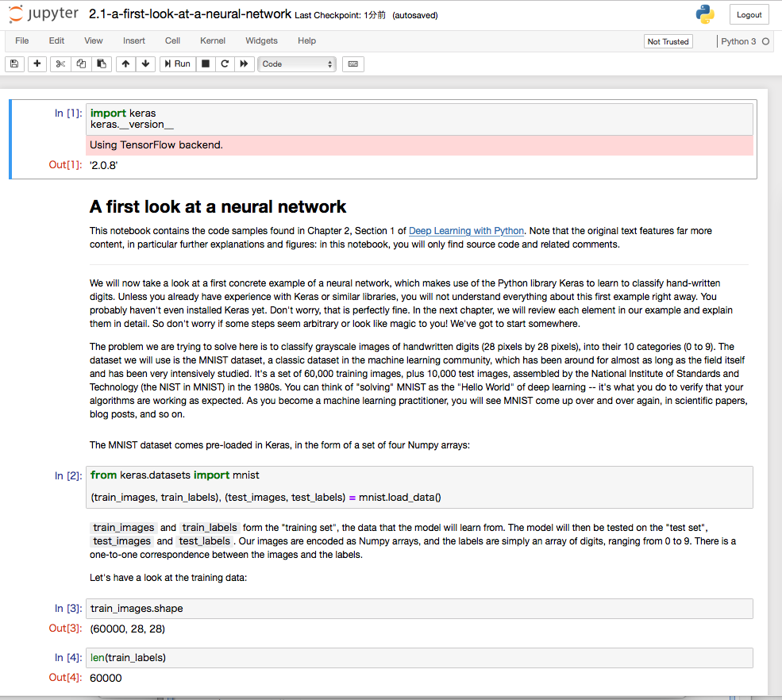
Task: Restart kernel and rerun all with fast-forward icon
Action: coord(244,63)
